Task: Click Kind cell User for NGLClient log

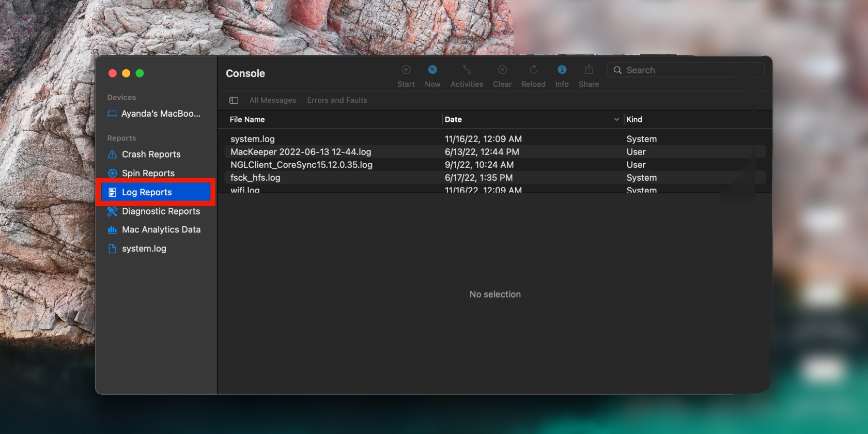Action: pos(636,165)
